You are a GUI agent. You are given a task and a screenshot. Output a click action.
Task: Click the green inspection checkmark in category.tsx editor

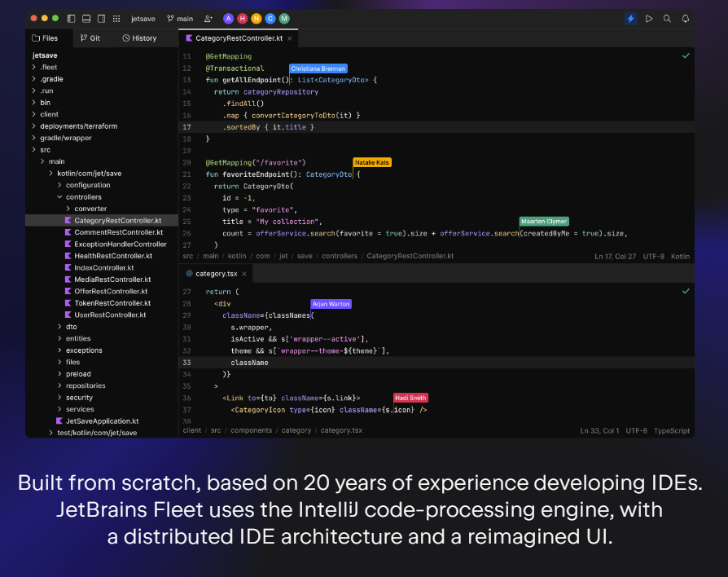(x=686, y=290)
